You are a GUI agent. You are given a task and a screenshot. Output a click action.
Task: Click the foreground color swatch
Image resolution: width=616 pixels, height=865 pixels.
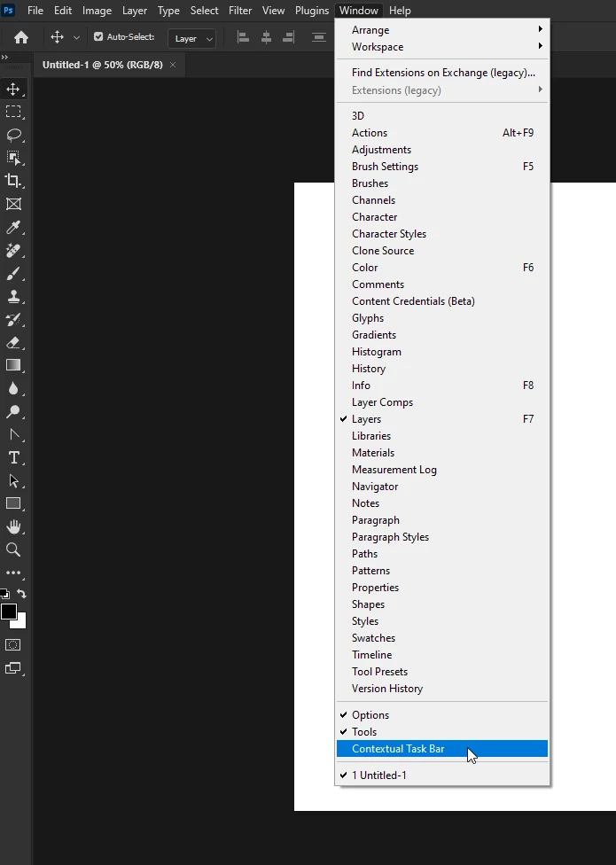click(8, 612)
